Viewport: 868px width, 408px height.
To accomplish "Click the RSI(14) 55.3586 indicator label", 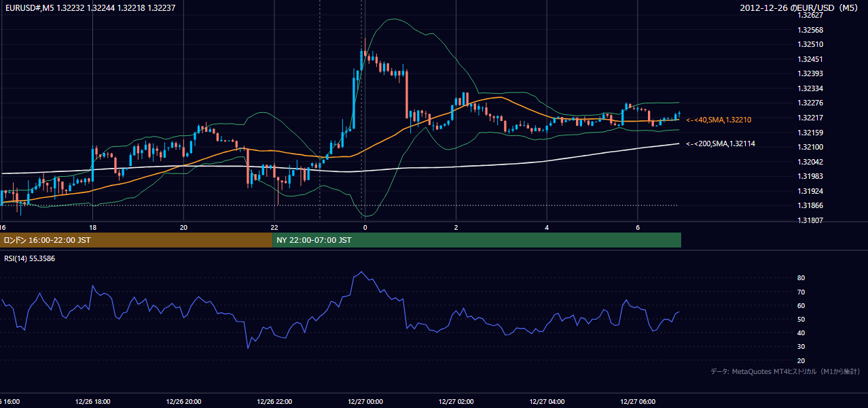I will pos(29,258).
